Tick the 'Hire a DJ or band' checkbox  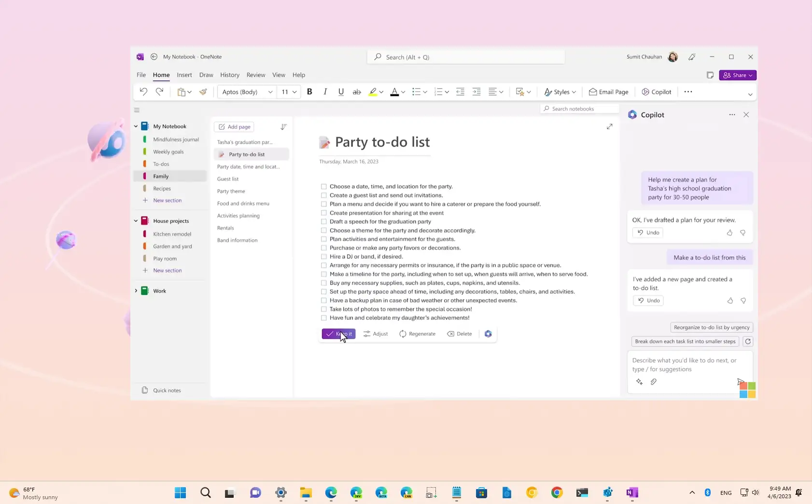pos(323,257)
